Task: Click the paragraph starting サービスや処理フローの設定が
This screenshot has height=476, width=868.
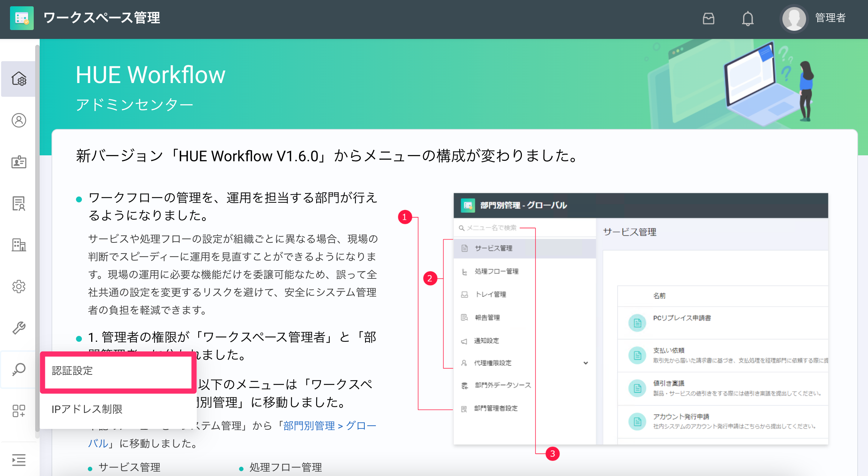Action: click(x=233, y=274)
